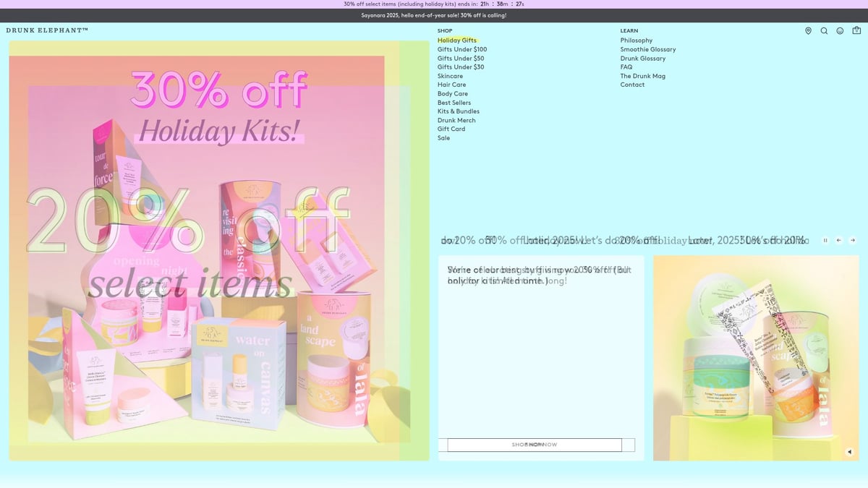Advance to next carousel slide arrow

853,240
